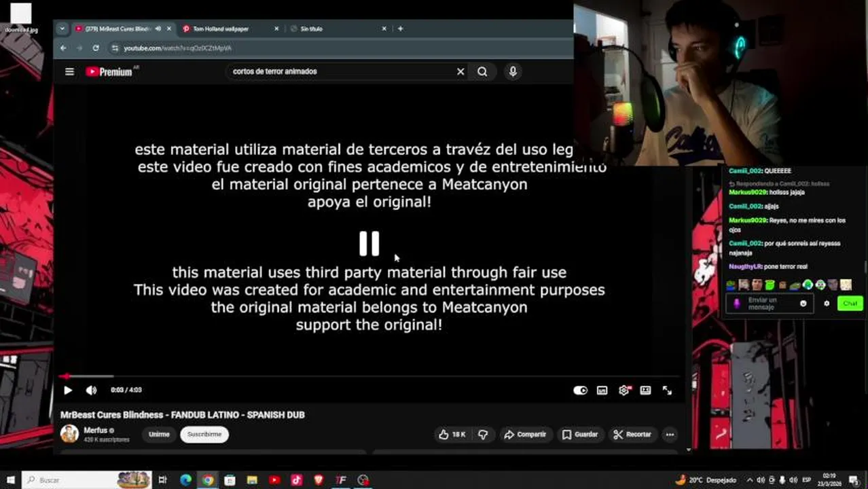
Task: Close the Tom Holland wallpaper tab
Action: [x=276, y=29]
